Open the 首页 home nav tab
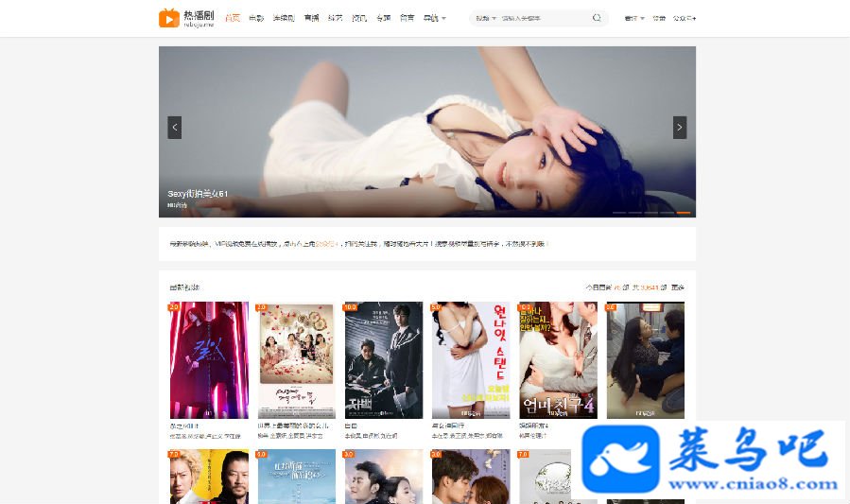The width and height of the screenshot is (850, 504). click(232, 18)
